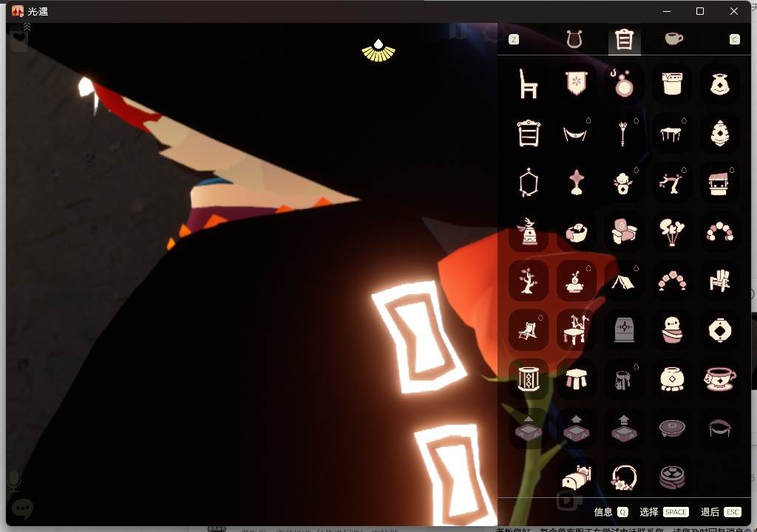
Task: Click the winged light energy fan
Action: tap(378, 51)
